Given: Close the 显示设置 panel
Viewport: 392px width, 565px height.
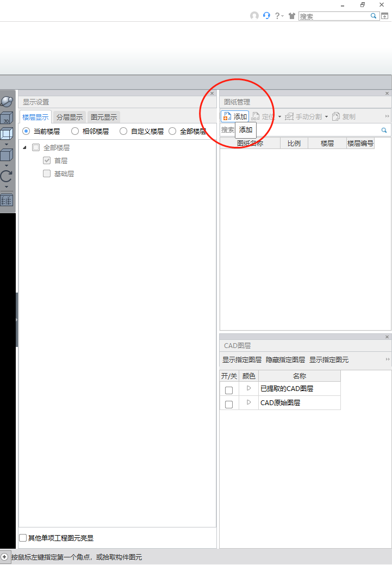Looking at the screenshot, I should click(212, 94).
